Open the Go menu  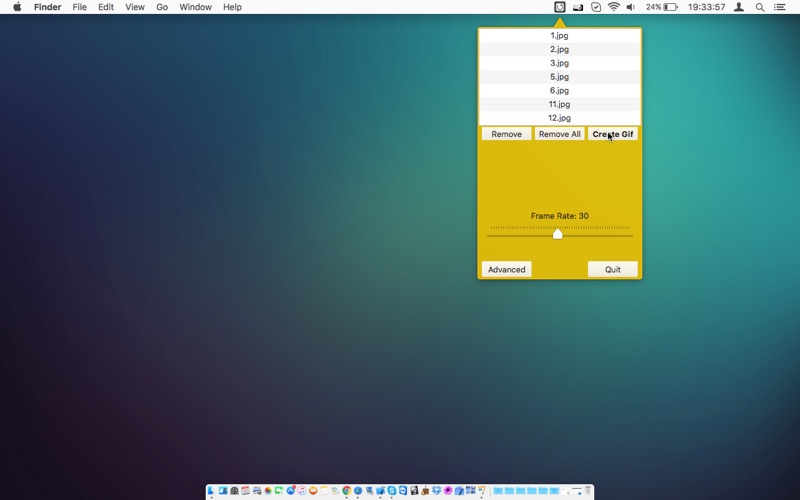pyautogui.click(x=162, y=7)
